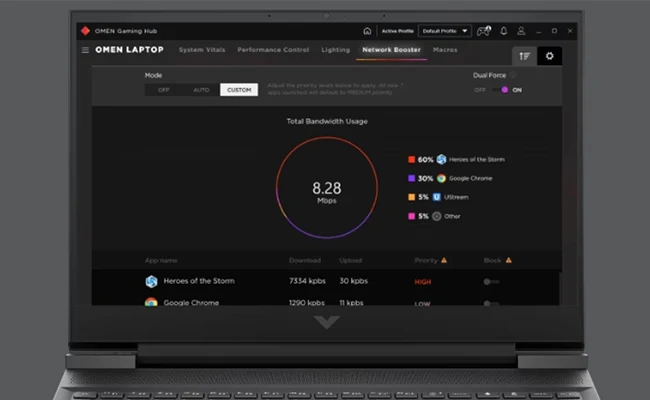Click the OMEN red diamond logo
The height and width of the screenshot is (400, 650).
[x=85, y=31]
